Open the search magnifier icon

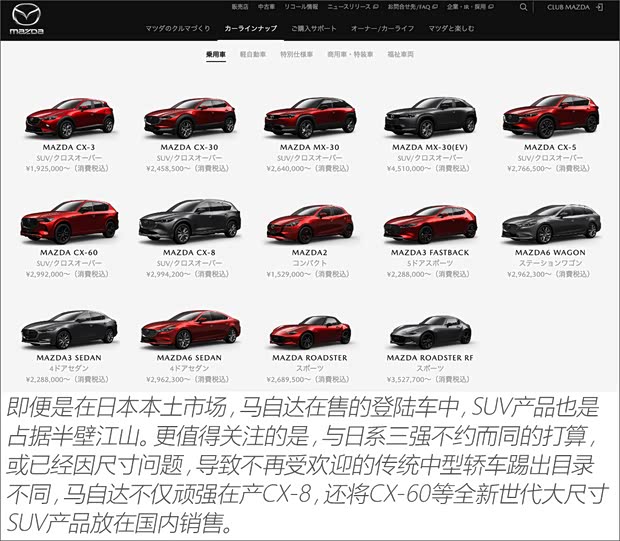click(523, 7)
